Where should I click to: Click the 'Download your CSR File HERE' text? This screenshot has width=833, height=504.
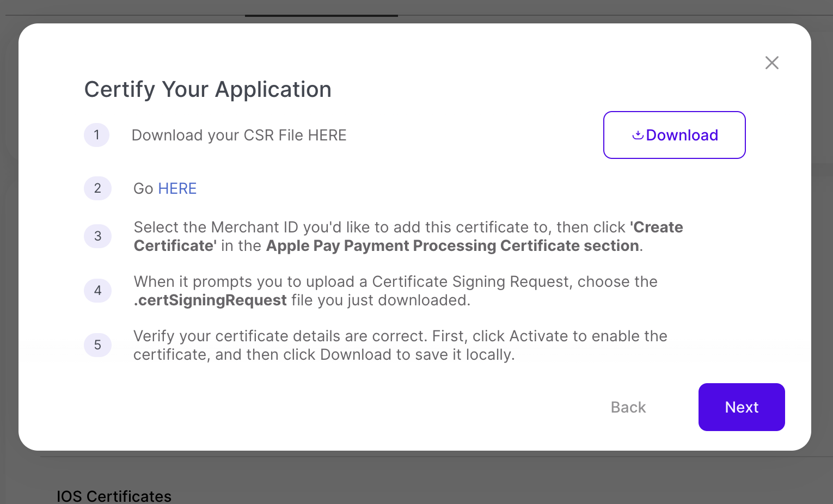point(239,135)
